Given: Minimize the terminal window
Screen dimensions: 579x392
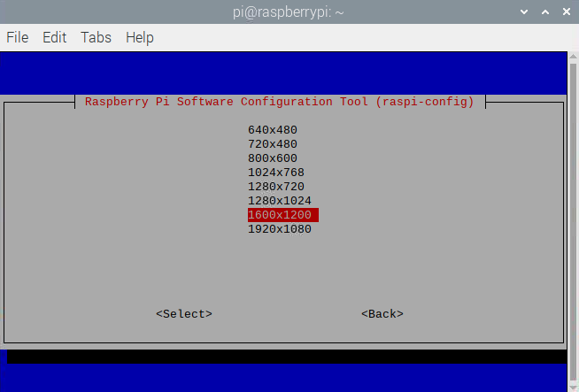Looking at the screenshot, I should point(523,12).
